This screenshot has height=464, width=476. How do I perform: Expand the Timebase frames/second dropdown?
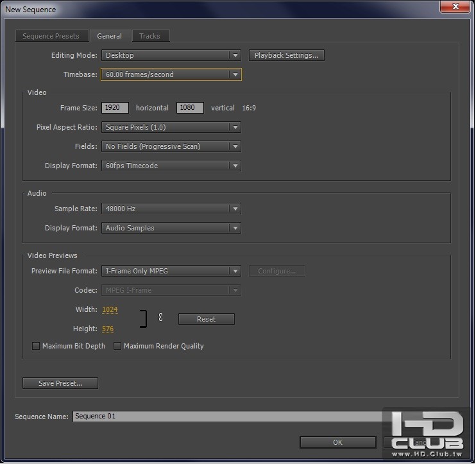coord(171,74)
